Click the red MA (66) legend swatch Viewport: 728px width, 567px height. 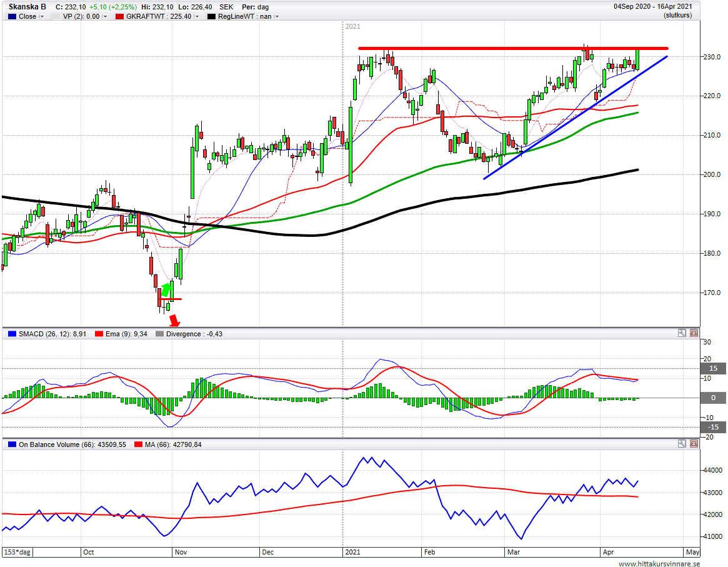click(x=138, y=444)
